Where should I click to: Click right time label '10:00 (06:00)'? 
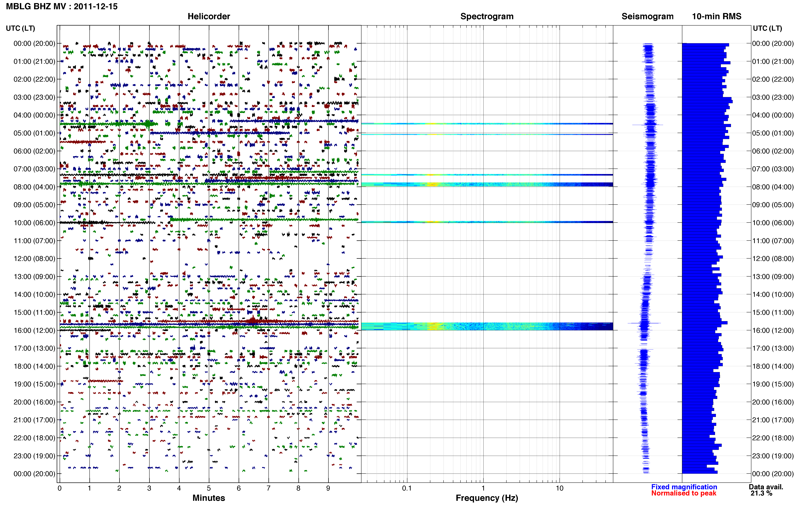click(x=773, y=223)
